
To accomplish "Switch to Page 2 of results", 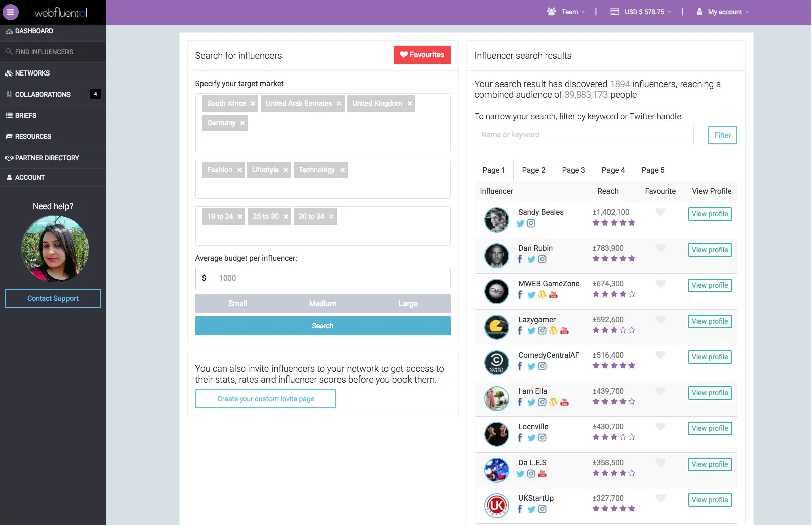I will coord(533,170).
